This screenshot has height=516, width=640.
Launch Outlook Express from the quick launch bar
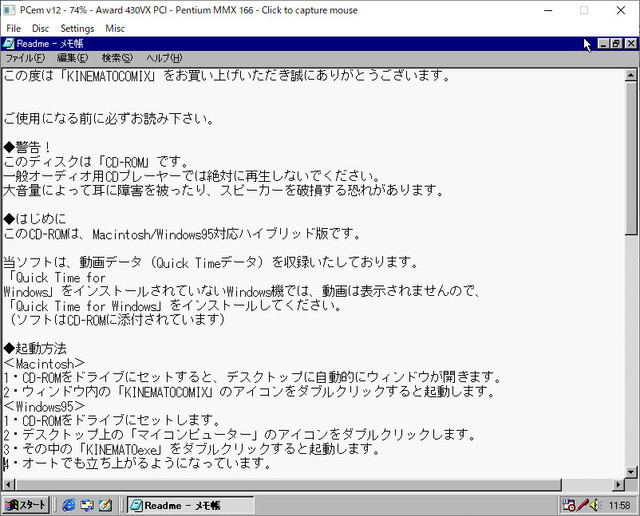pyautogui.click(x=87, y=505)
